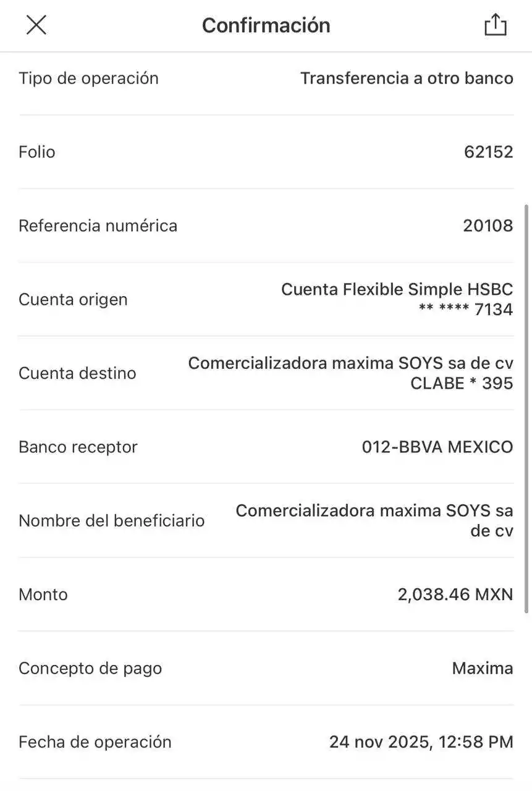Select Referencia numérica value 20108
The width and height of the screenshot is (532, 791).
click(488, 226)
